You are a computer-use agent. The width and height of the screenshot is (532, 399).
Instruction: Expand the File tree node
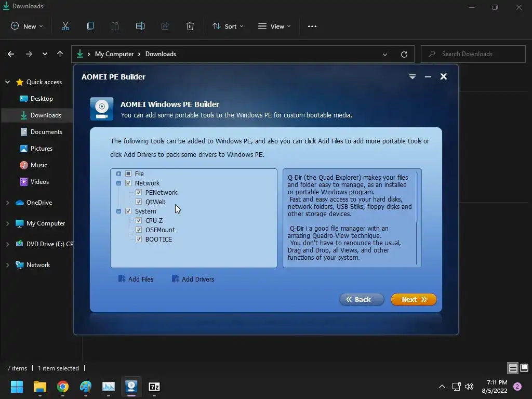pos(119,174)
